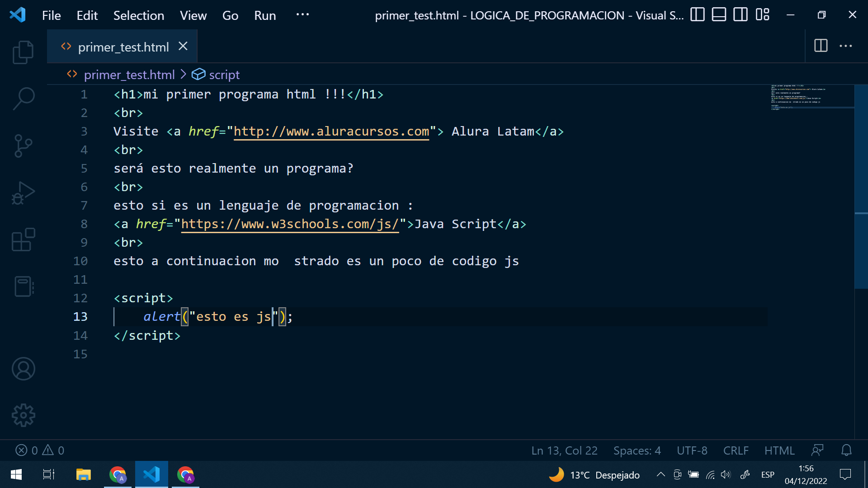Open the errors and warnings problems indicator
Image resolution: width=868 pixels, height=488 pixels.
40,450
